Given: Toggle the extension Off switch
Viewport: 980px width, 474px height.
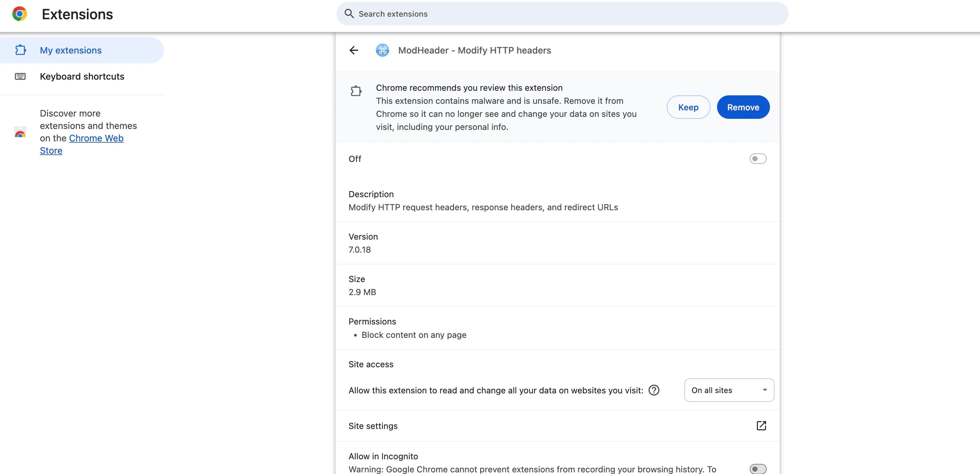Looking at the screenshot, I should point(758,159).
